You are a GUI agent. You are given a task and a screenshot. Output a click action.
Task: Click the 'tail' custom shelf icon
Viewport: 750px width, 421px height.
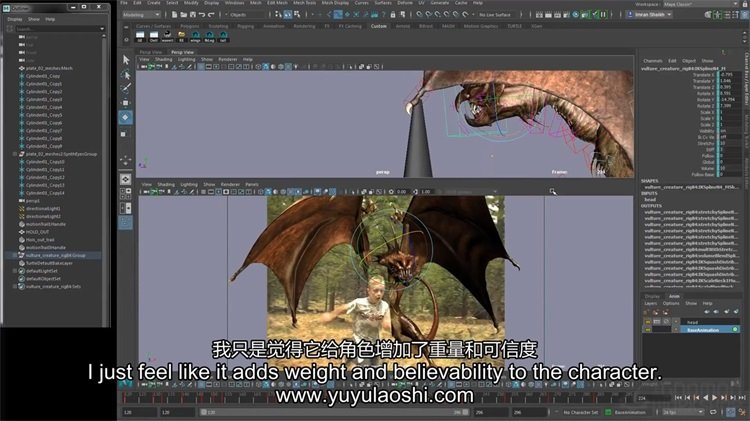tap(223, 36)
